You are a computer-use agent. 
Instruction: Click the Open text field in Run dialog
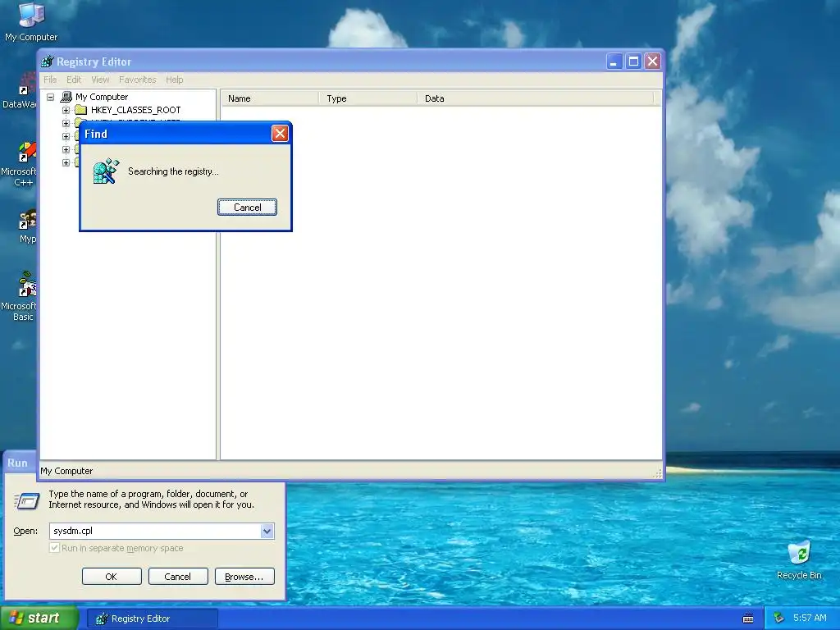pyautogui.click(x=155, y=531)
